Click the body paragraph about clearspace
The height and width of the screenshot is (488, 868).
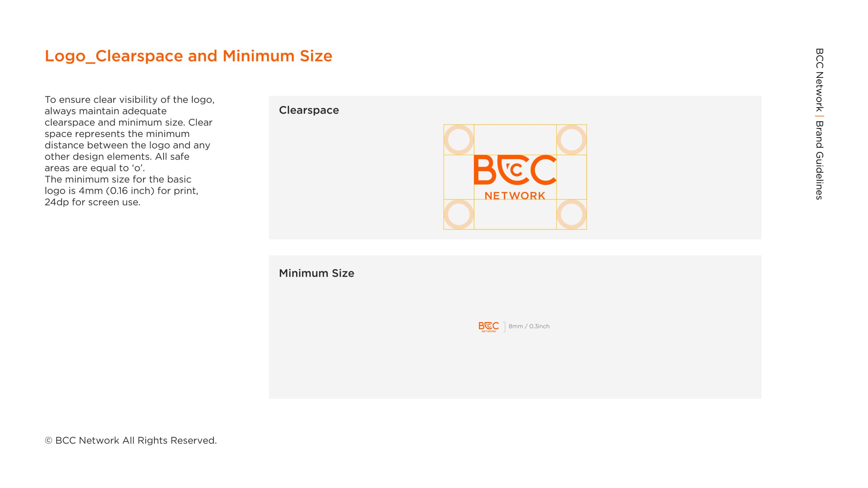click(129, 150)
